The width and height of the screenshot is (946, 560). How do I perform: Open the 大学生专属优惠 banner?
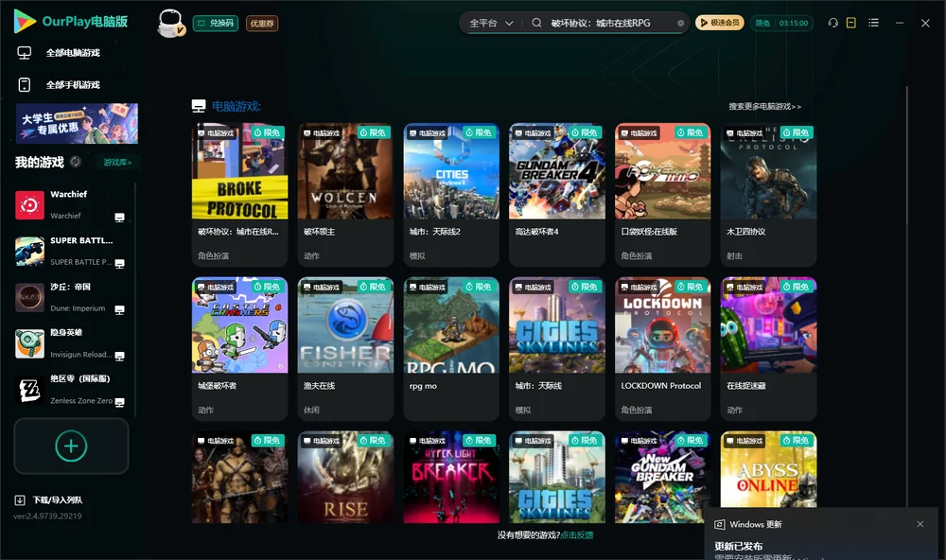77,123
